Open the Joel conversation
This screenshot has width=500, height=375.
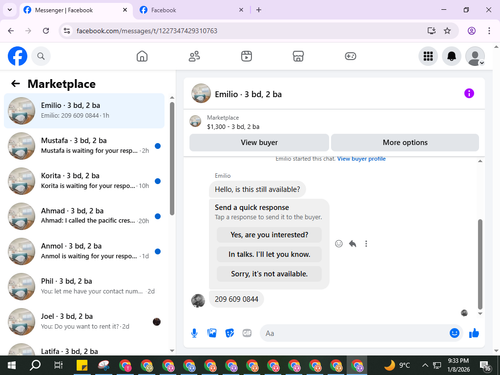click(x=84, y=322)
